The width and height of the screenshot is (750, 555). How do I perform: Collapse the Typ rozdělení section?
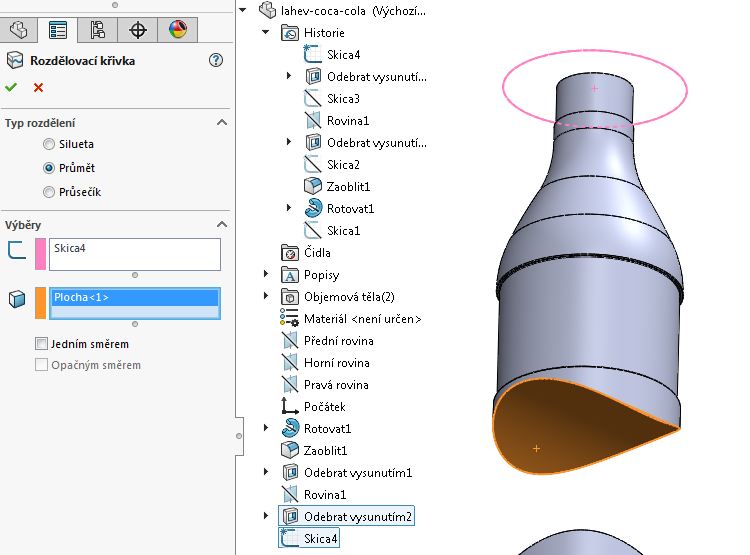(221, 122)
